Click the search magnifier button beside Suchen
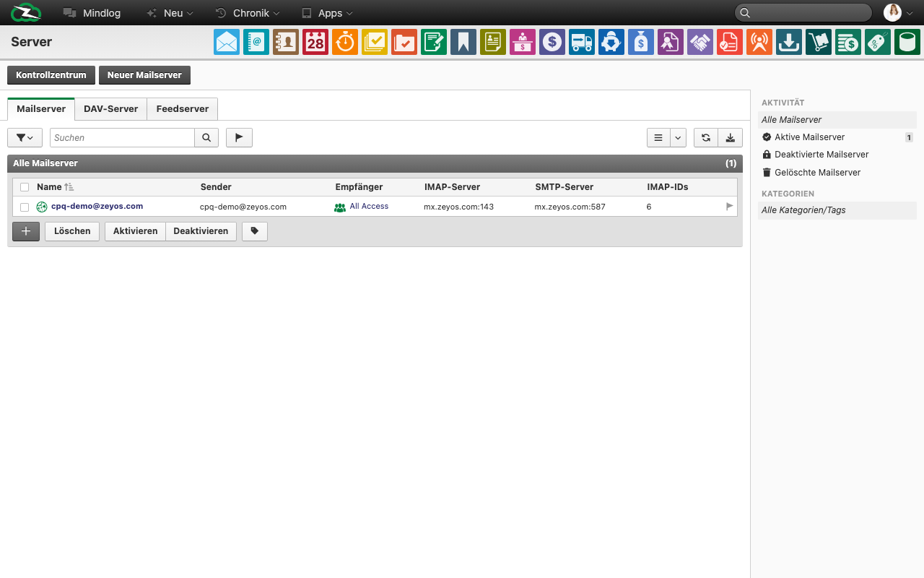Image resolution: width=924 pixels, height=578 pixels. pyautogui.click(x=206, y=137)
